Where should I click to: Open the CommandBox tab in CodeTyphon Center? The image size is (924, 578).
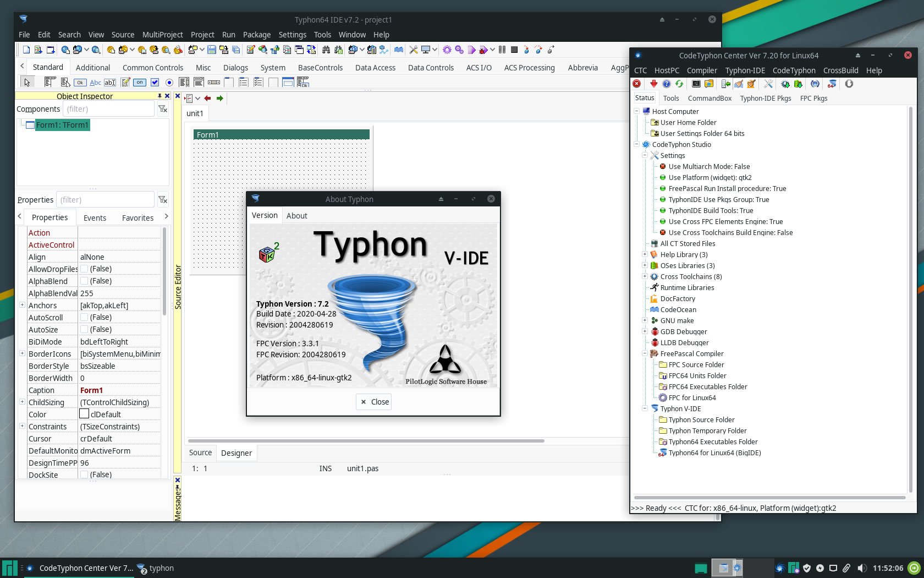coord(710,99)
